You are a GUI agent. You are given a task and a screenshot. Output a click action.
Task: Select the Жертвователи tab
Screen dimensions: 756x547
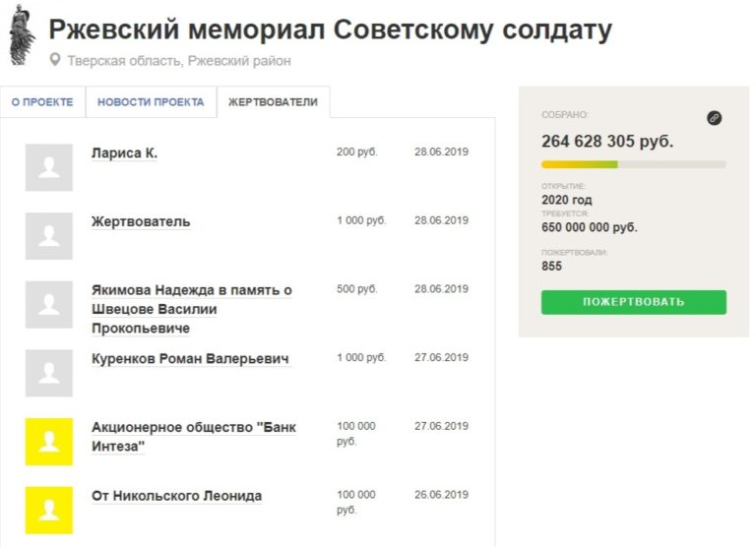273,102
